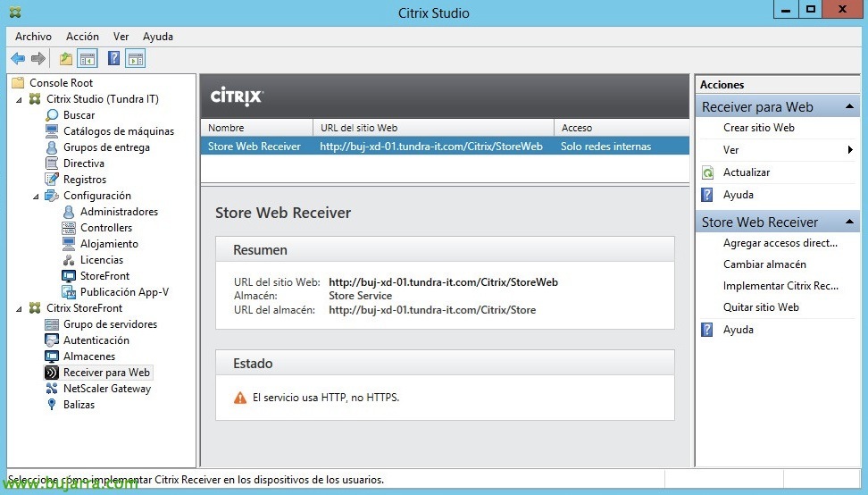
Task: Click the Administradores icon
Action: tap(69, 212)
